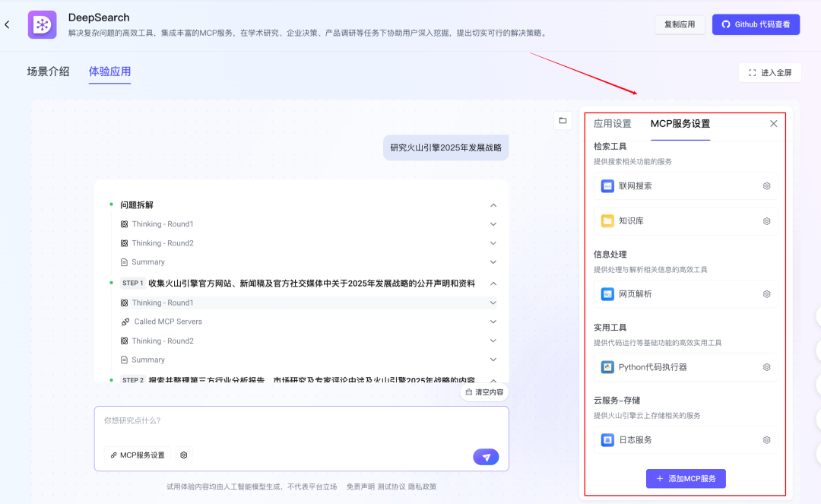Viewport: 821px width, 504px height.
Task: Open settings gear for 知识库
Action: pyautogui.click(x=766, y=221)
